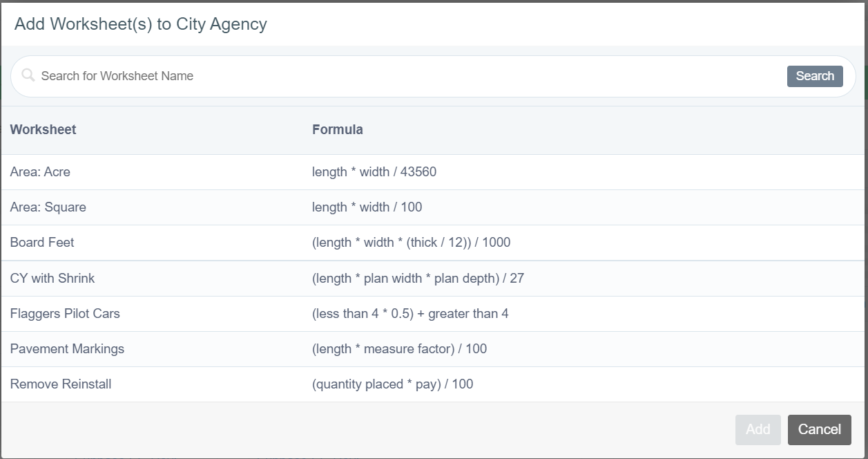Click the disabled Add button
Screen dimensions: 868x459
tap(758, 429)
